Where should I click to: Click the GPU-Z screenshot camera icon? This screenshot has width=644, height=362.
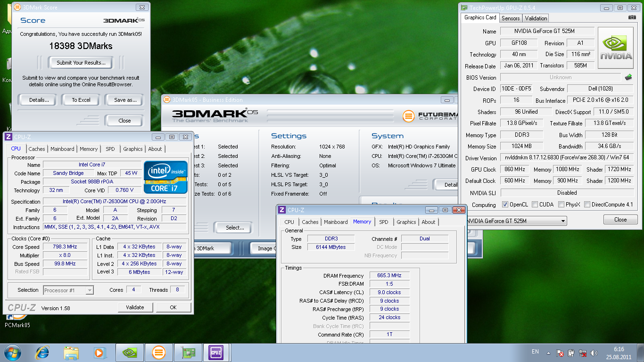point(632,17)
